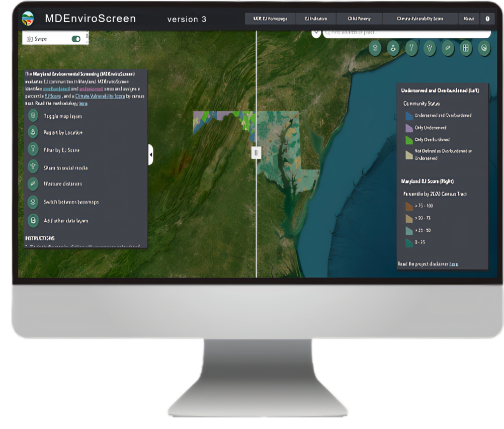Screen dimensions: 504x429
Task: Click the Report by Location icon
Action: click(33, 133)
